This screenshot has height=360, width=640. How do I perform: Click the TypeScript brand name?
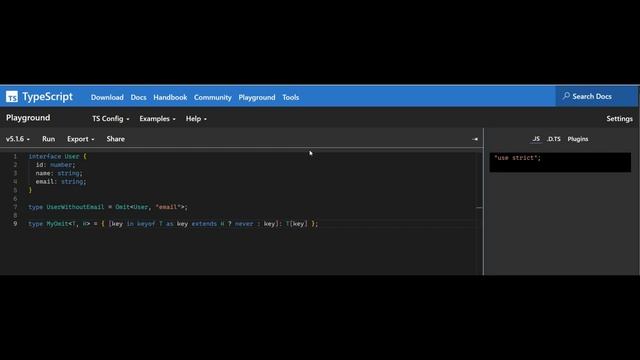[47, 97]
